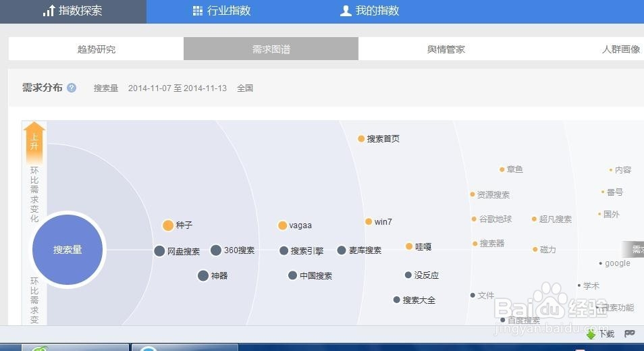This screenshot has height=351, width=644.
Task: Click the orange dot for 磁力
Action: tap(535, 249)
